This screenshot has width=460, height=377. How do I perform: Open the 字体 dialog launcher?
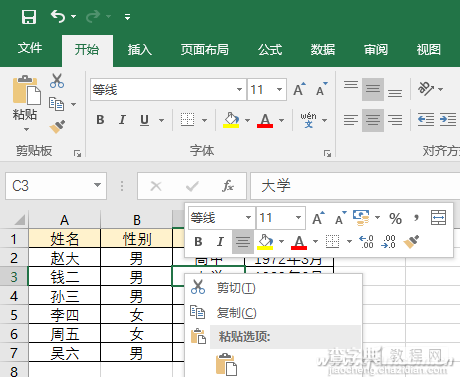click(327, 153)
